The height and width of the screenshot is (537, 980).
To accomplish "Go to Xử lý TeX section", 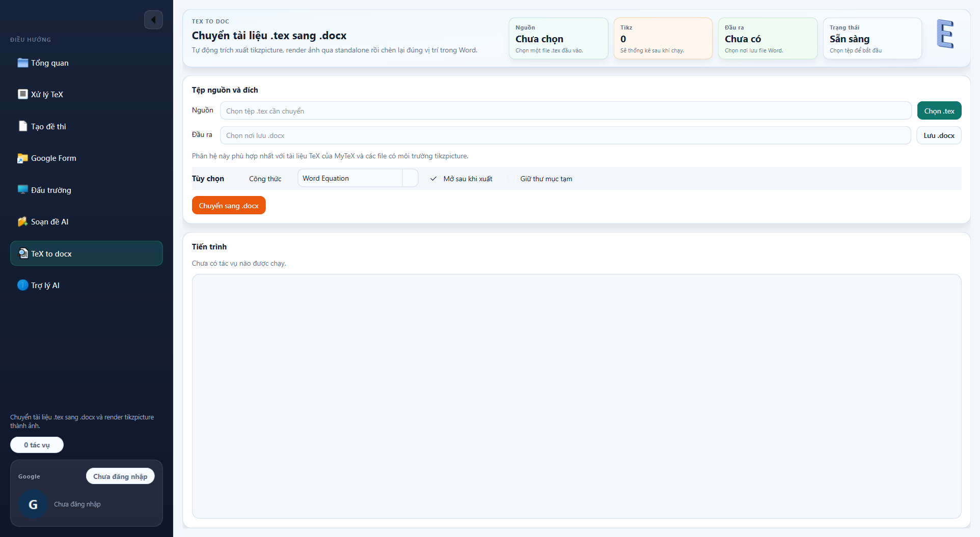I will click(87, 94).
